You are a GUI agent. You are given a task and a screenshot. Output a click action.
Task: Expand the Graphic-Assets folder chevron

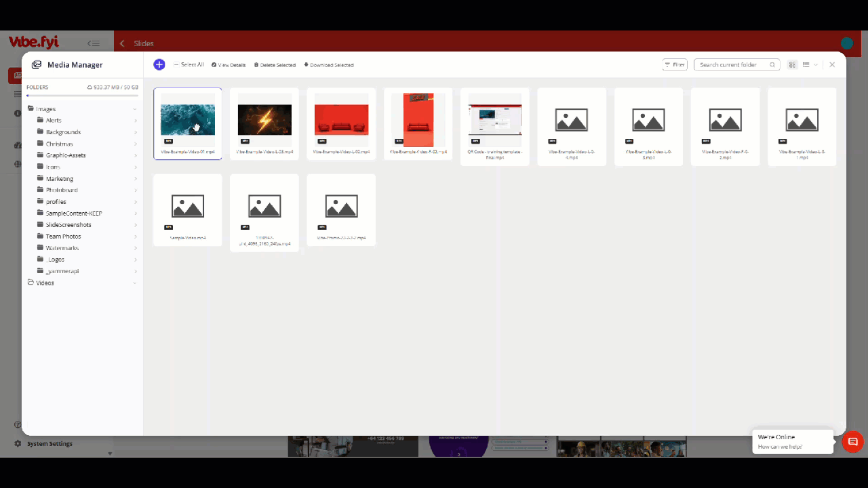(136, 155)
